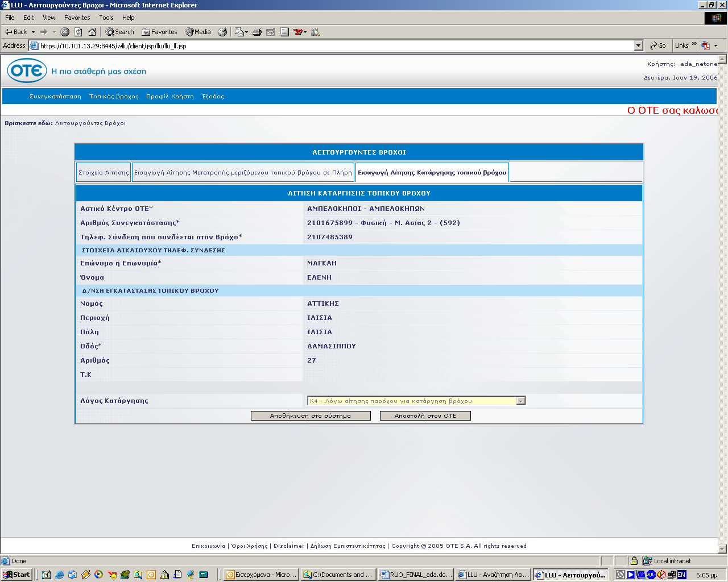Switch to LLU - Αναζήτηση taskbar window

pyautogui.click(x=493, y=575)
